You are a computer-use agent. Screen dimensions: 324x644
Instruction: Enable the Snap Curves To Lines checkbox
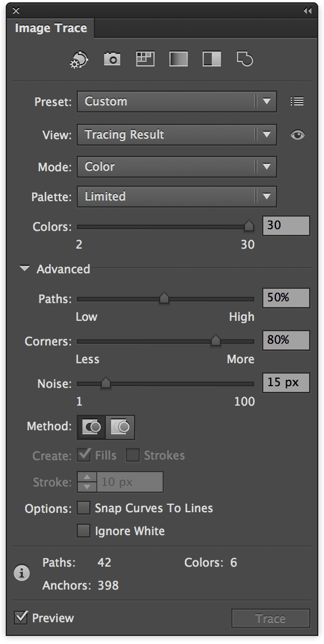click(x=84, y=508)
